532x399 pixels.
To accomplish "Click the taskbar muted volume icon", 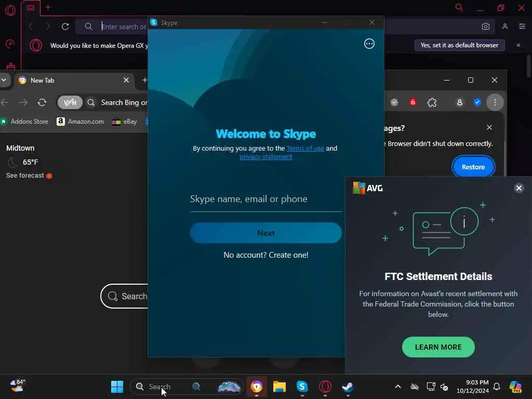I will point(444,387).
